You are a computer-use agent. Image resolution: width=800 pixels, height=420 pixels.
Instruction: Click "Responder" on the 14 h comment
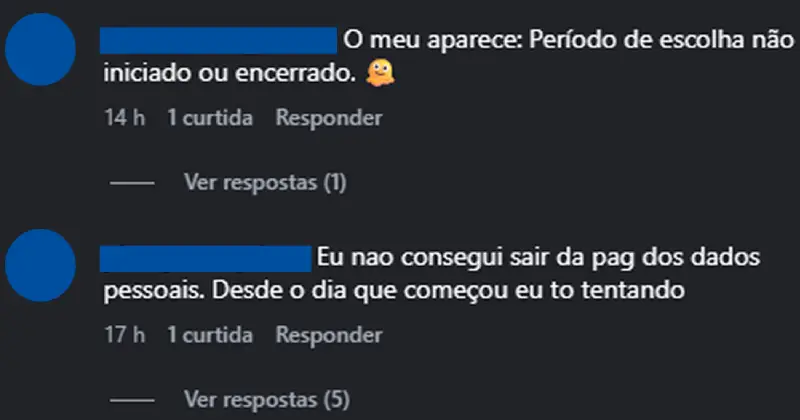point(329,118)
